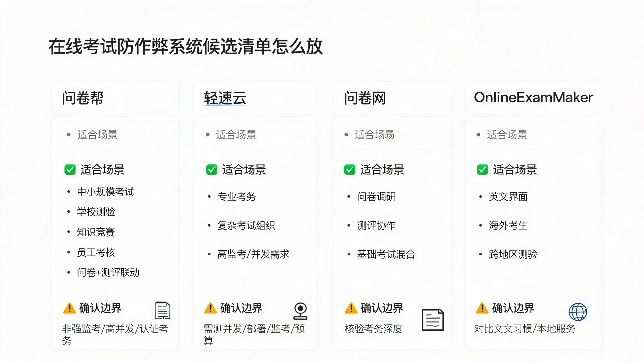
Task: Select the 知识竞赛 bullet
Action: click(96, 232)
